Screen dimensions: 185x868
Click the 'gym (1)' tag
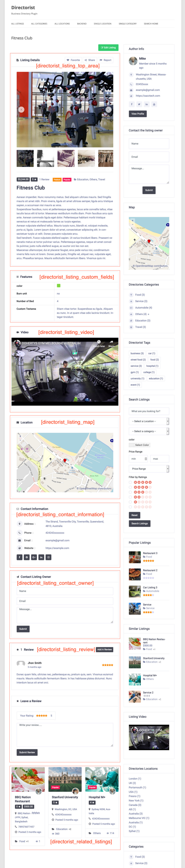[x=135, y=372]
